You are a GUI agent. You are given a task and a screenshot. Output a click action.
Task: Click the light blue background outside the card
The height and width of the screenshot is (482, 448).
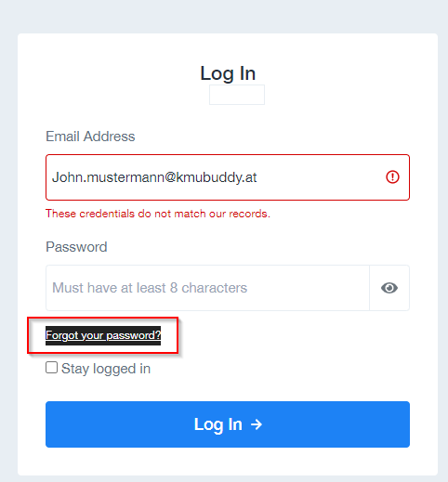point(224,16)
